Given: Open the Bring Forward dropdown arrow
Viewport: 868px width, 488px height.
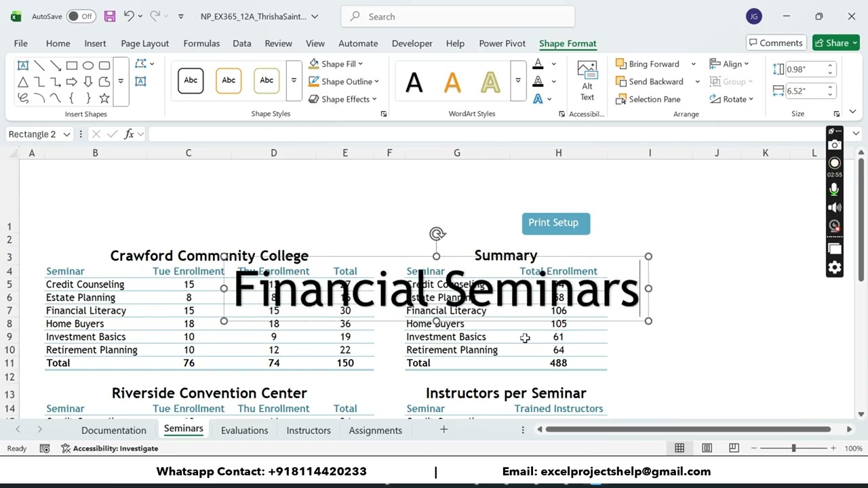Looking at the screenshot, I should 693,64.
